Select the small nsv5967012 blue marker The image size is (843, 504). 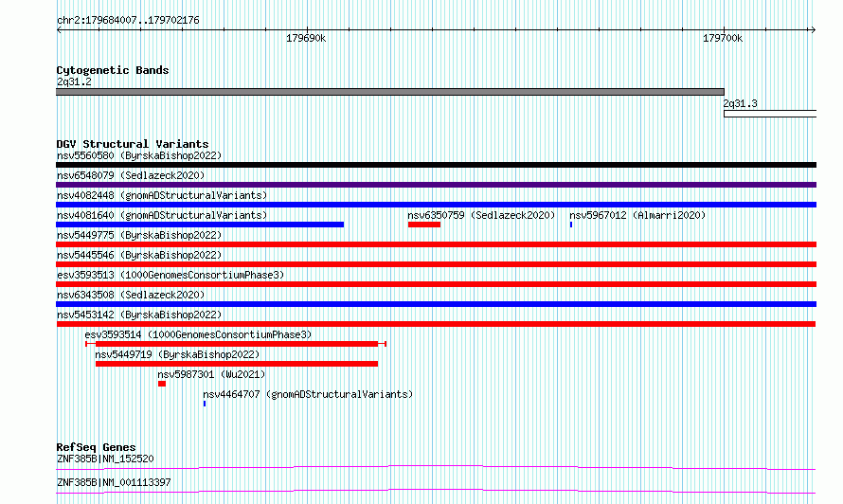click(571, 225)
